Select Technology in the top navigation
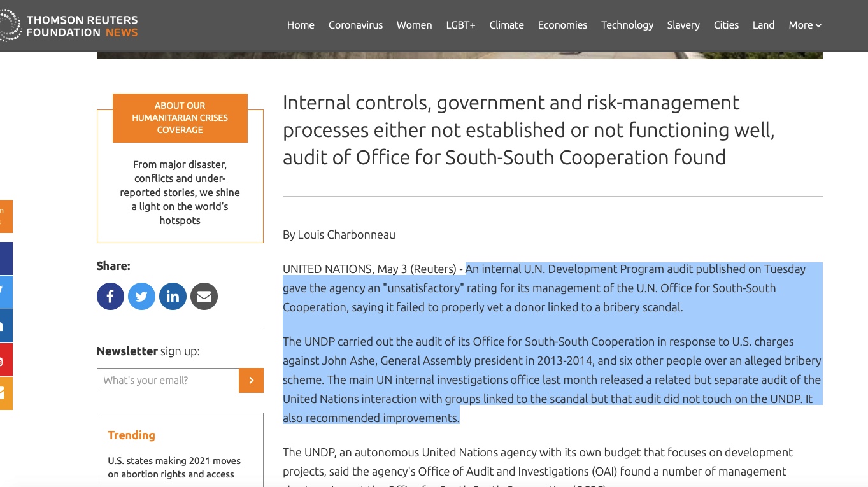The height and width of the screenshot is (487, 868). (x=627, y=25)
